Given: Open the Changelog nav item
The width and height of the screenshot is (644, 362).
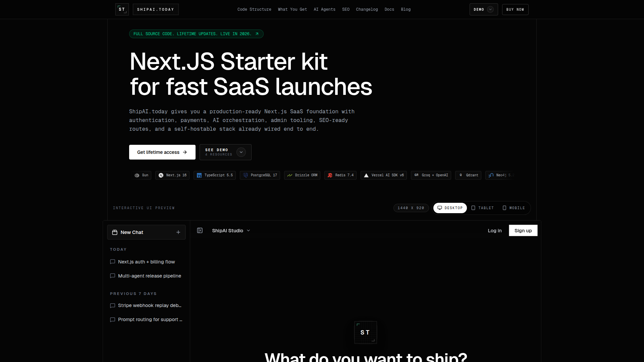Looking at the screenshot, I should pyautogui.click(x=367, y=9).
